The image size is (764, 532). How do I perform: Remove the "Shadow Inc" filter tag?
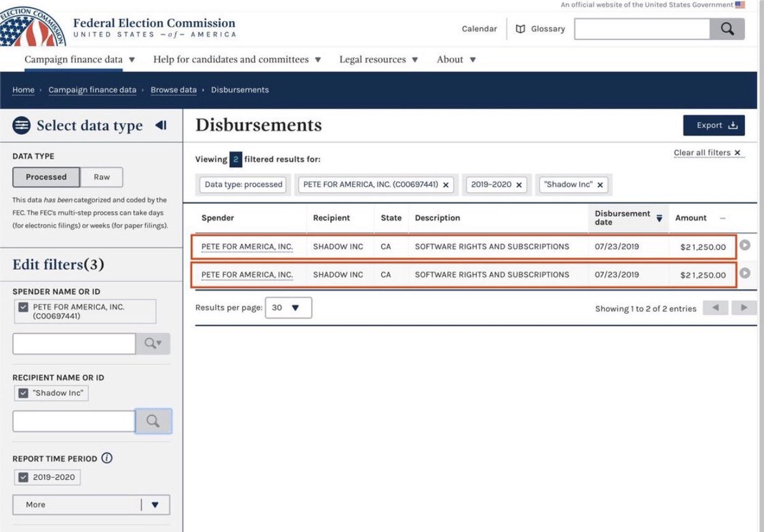pyautogui.click(x=600, y=185)
